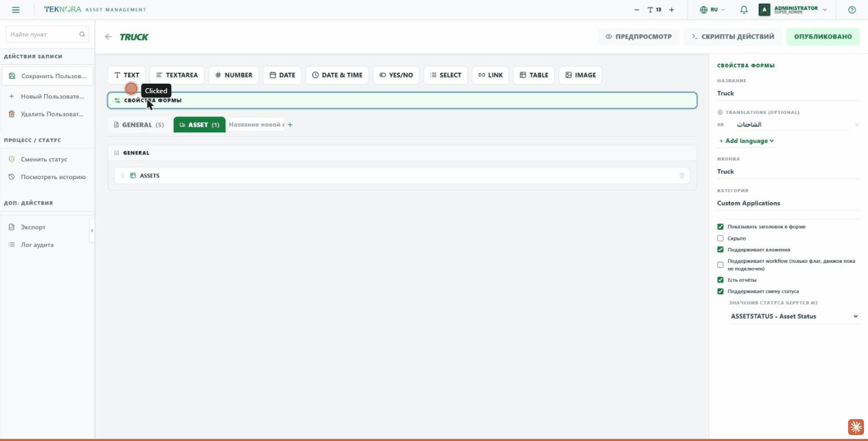Enable 'Поддерживает workflow' checkbox

(720, 265)
